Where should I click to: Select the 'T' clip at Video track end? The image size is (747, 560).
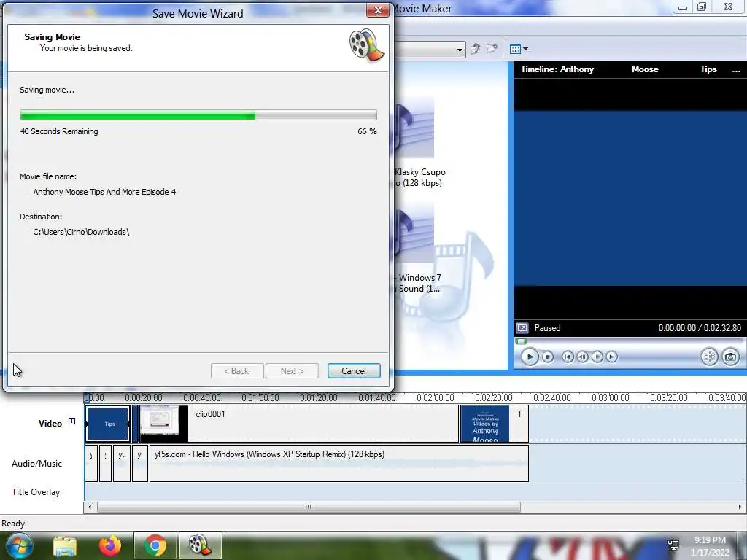519,424
